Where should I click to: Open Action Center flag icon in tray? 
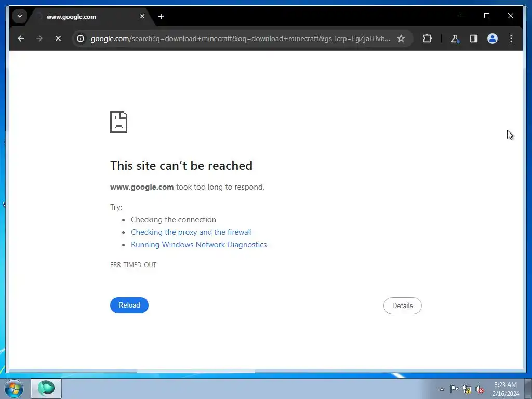click(x=454, y=389)
